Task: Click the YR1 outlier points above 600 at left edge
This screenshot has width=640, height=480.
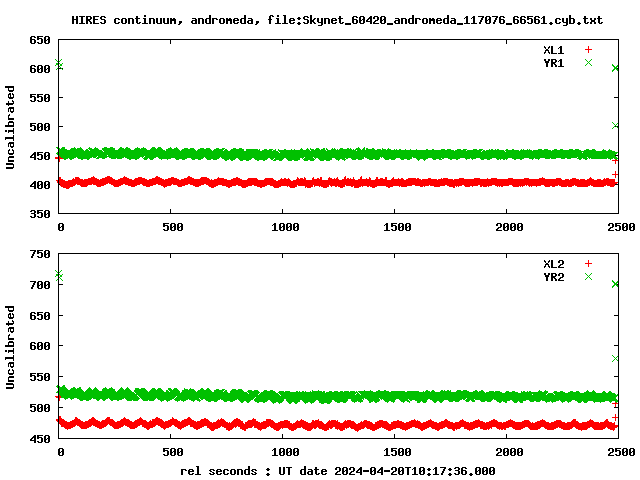Action: (59, 64)
